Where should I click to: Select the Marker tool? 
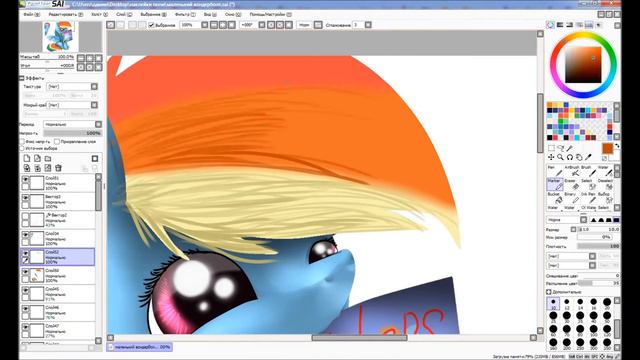coord(554,184)
